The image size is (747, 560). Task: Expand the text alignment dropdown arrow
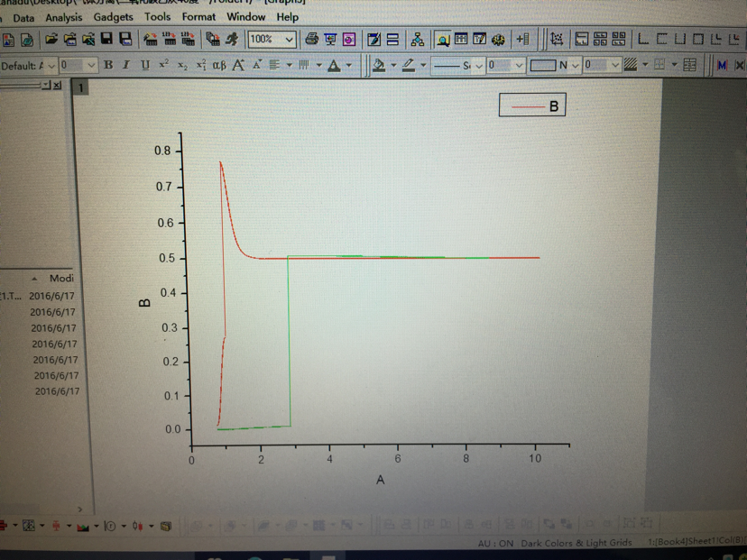click(290, 65)
